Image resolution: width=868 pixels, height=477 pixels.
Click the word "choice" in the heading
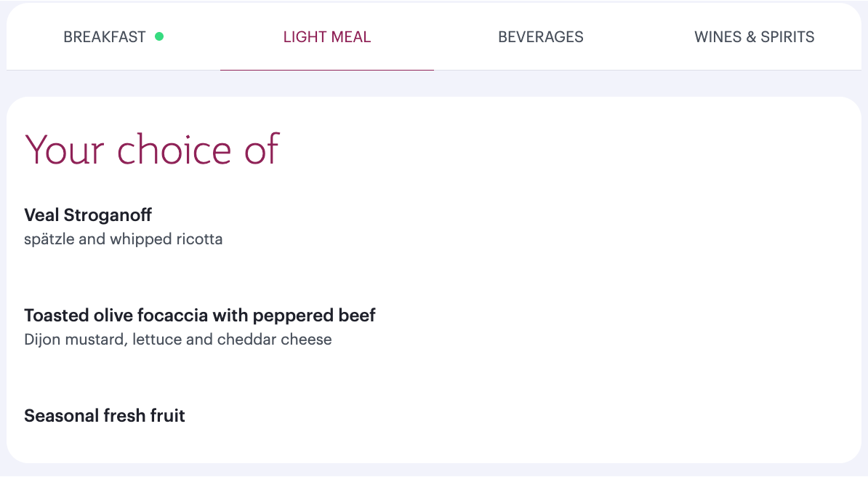[172, 149]
